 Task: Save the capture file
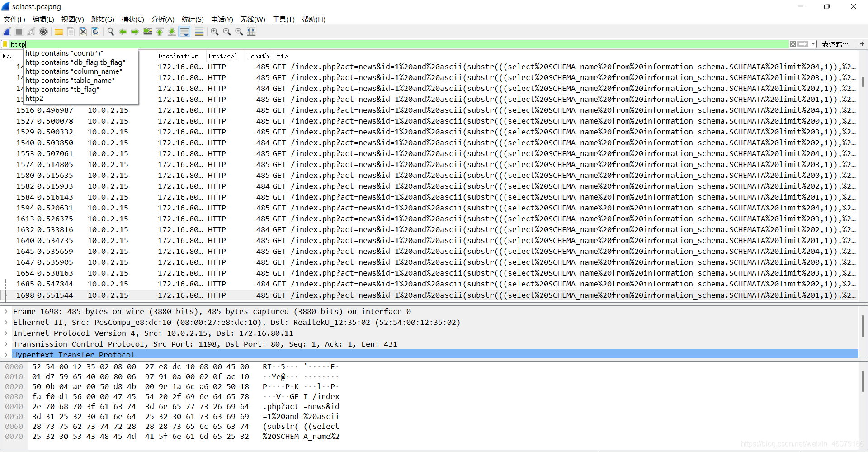(x=71, y=32)
